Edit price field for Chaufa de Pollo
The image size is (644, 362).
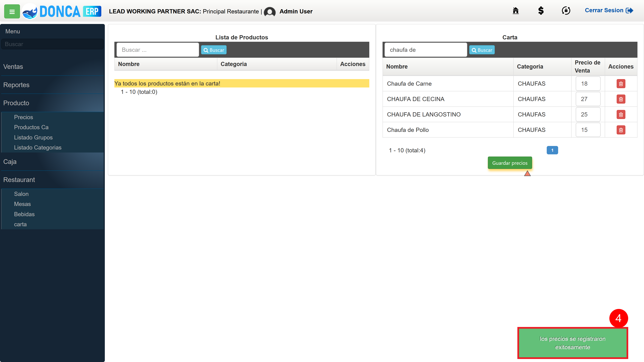[x=588, y=130]
